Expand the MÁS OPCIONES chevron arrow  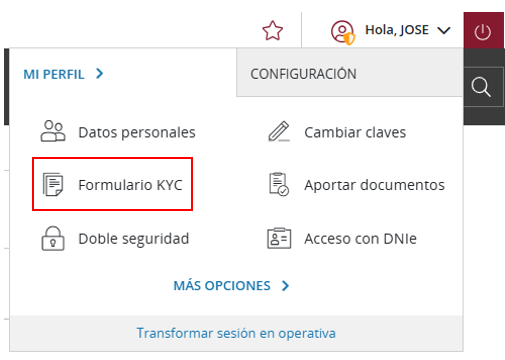pyautogui.click(x=285, y=286)
